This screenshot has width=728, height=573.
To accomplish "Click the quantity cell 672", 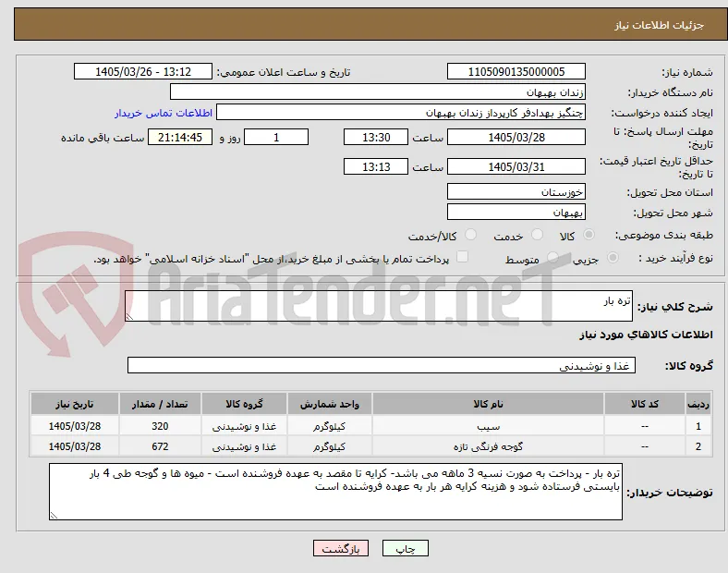I will click(160, 446).
